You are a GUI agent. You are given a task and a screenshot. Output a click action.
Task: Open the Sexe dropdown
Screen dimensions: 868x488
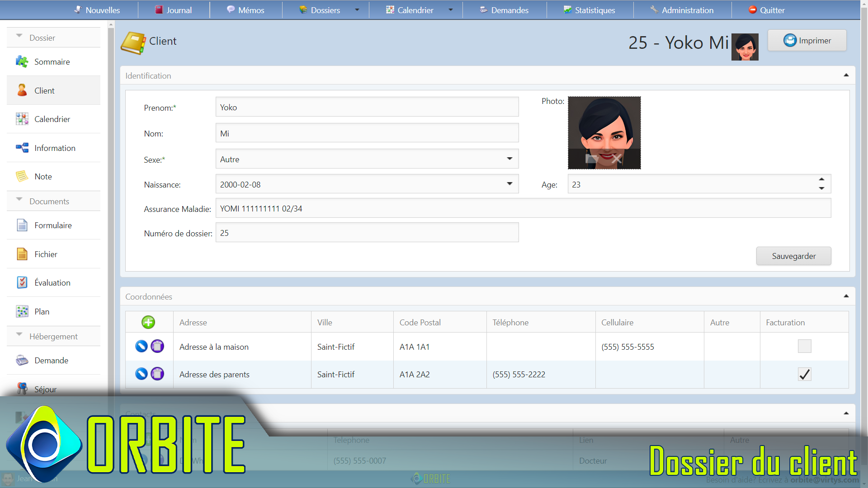pos(509,159)
